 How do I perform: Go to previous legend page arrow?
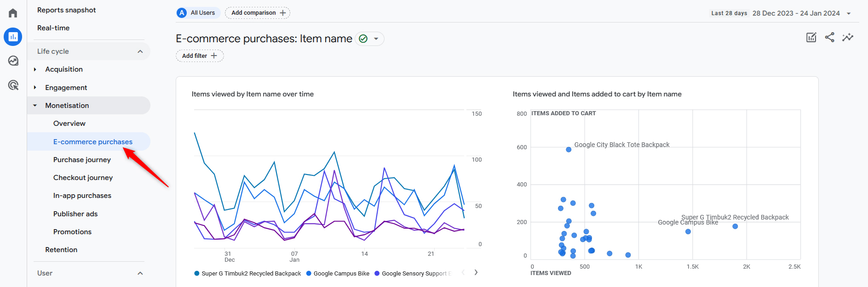click(463, 272)
